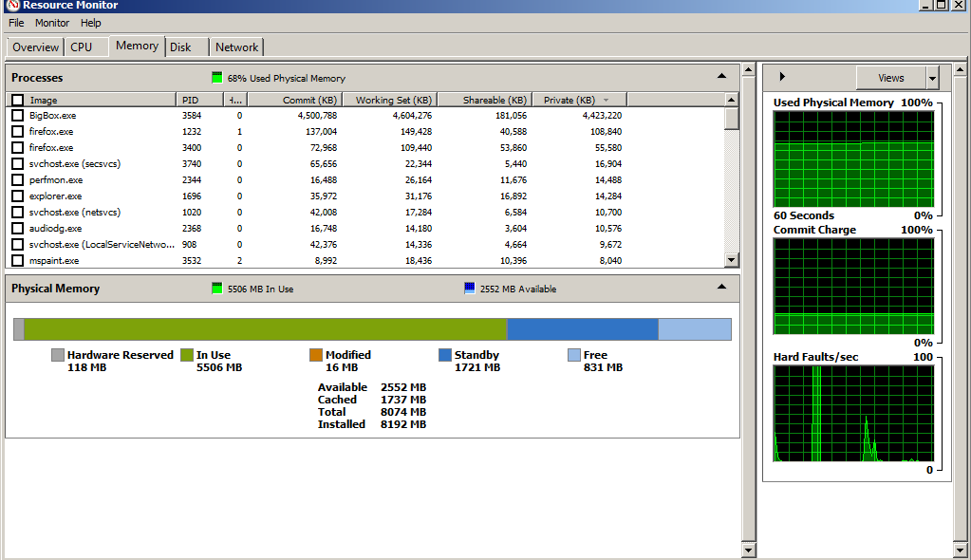
Task: Select the mspaint.exe process name
Action: pos(54,261)
